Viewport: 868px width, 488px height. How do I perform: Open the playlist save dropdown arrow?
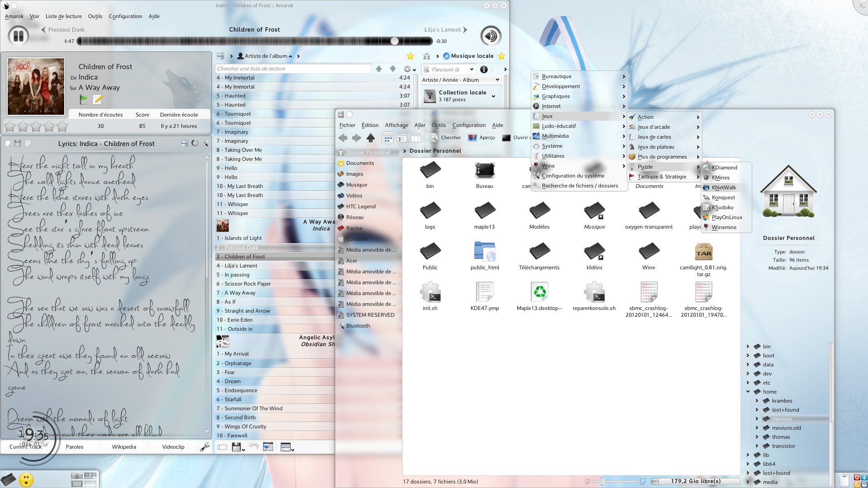[x=244, y=450]
